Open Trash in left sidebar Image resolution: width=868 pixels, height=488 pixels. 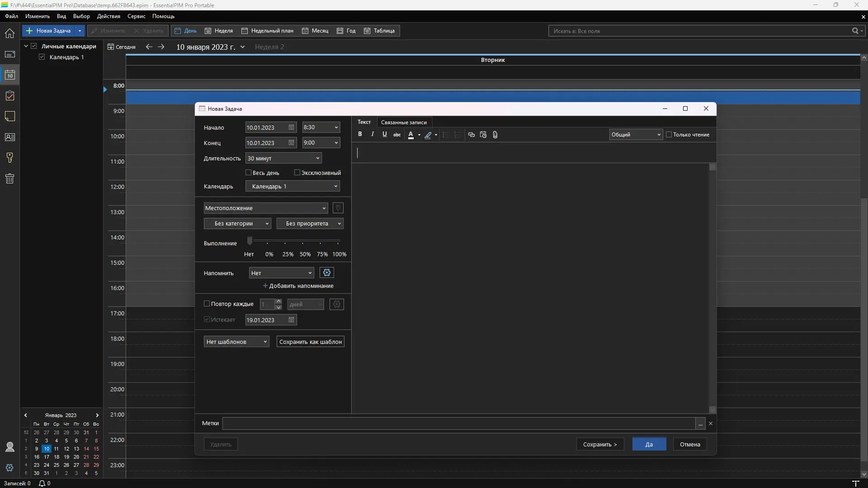click(x=9, y=178)
